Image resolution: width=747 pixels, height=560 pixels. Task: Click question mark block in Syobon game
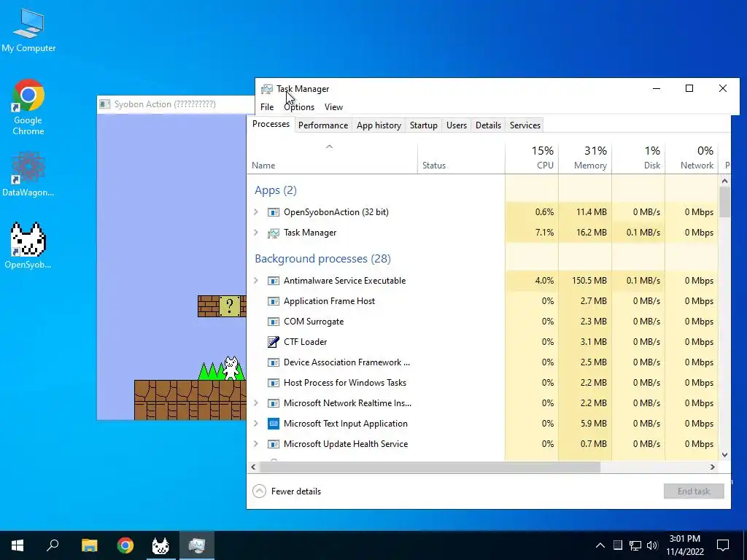tap(230, 306)
